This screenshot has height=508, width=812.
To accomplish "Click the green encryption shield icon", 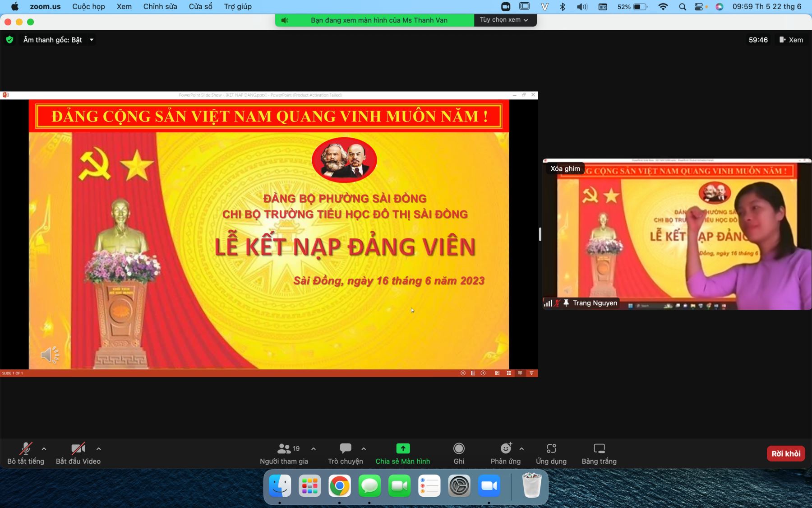I will 9,40.
